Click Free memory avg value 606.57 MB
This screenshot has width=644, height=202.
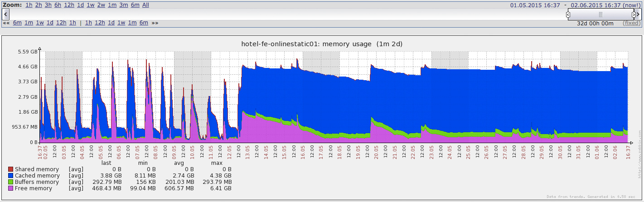coord(179,188)
